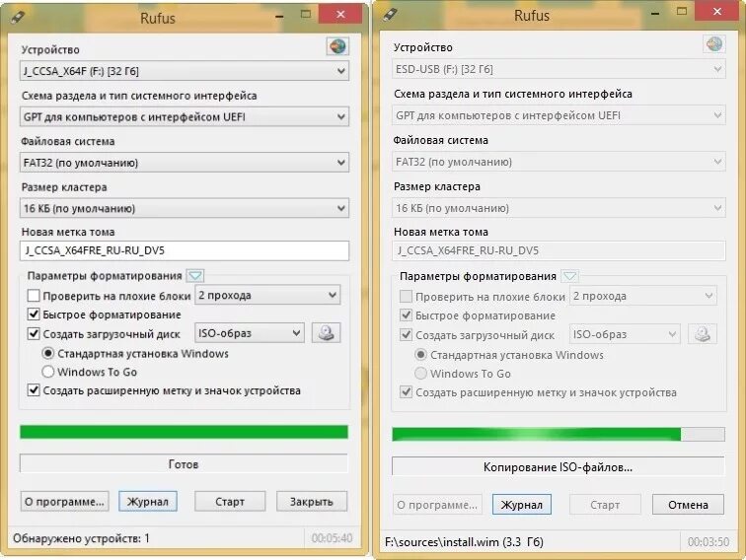Image resolution: width=746 pixels, height=560 pixels.
Task: Toggle create bootable disk checkbox in left window
Action: tap(34, 333)
